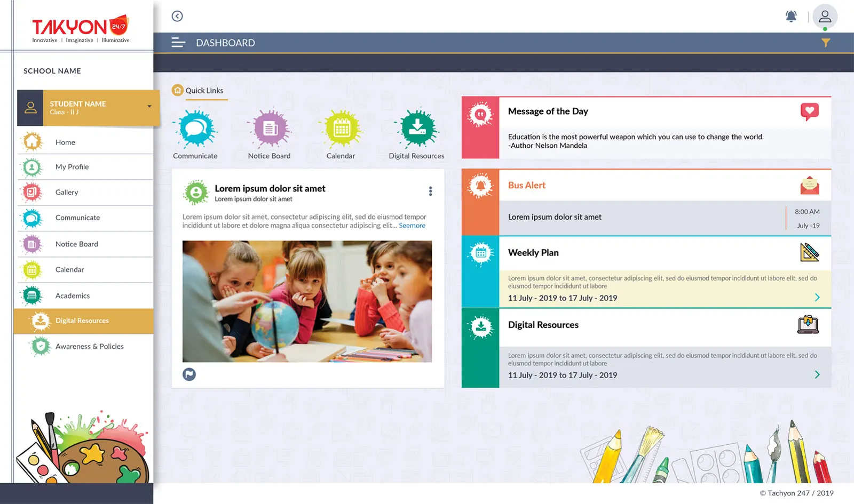Click the yellow filter funnel icon
This screenshot has height=504, width=854.
[x=826, y=43]
